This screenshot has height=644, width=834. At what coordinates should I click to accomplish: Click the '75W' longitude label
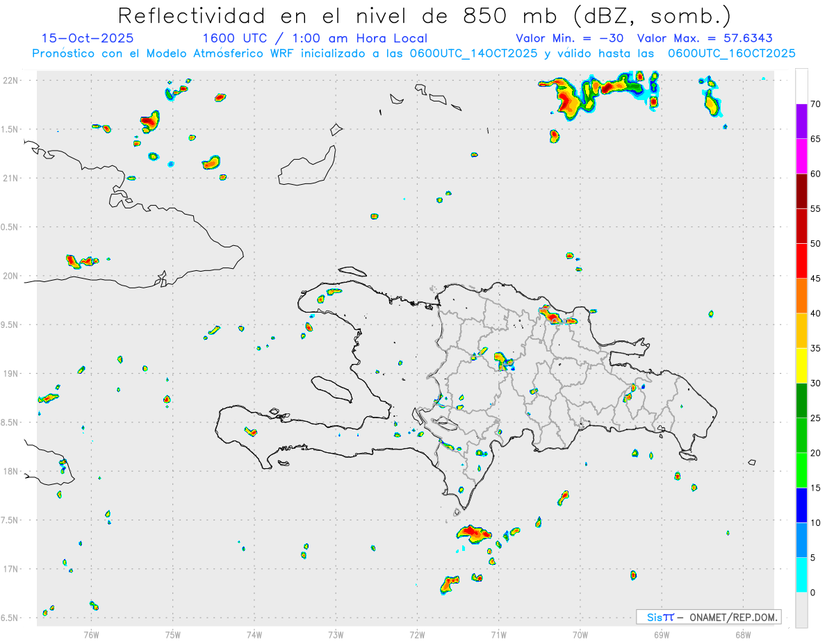[x=173, y=634]
